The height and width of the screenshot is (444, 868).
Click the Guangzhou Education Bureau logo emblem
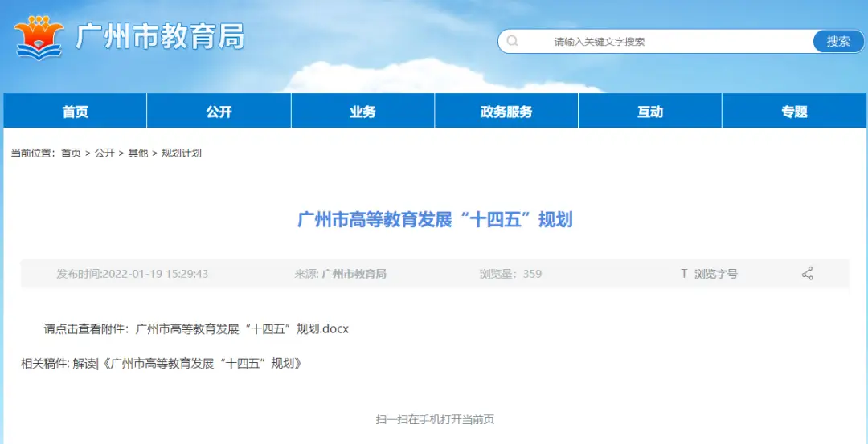click(x=39, y=39)
